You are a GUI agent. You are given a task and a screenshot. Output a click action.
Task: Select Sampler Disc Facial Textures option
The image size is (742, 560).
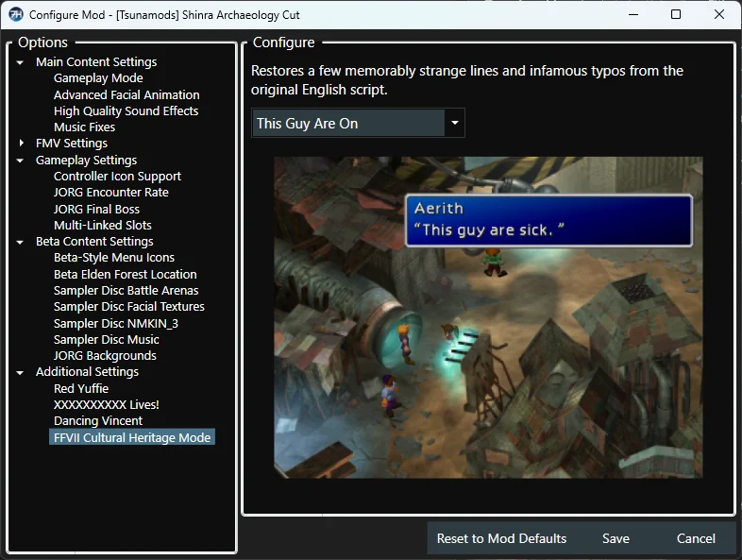click(128, 306)
